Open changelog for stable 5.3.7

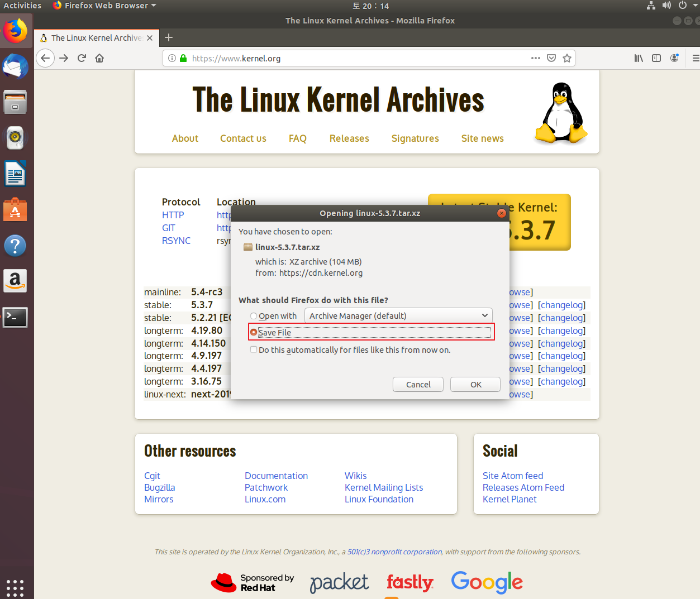click(x=561, y=305)
